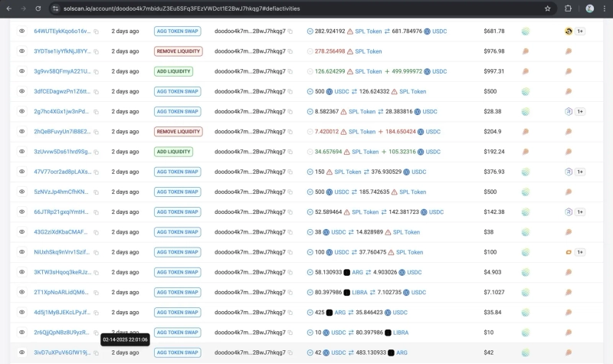
Task: Expand swap details for the 58.130933 ARG row
Action: click(x=310, y=272)
